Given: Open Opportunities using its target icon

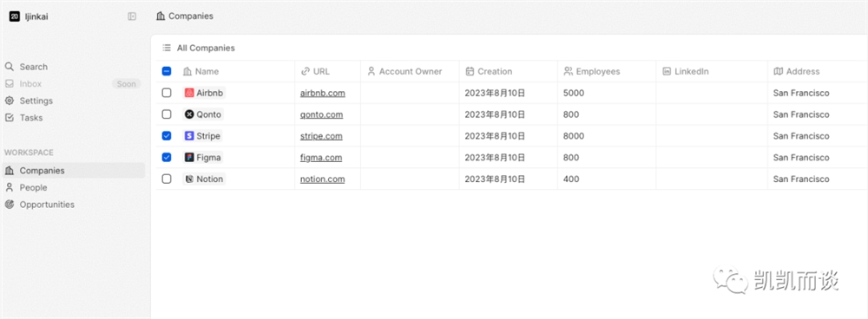Looking at the screenshot, I should tap(10, 205).
